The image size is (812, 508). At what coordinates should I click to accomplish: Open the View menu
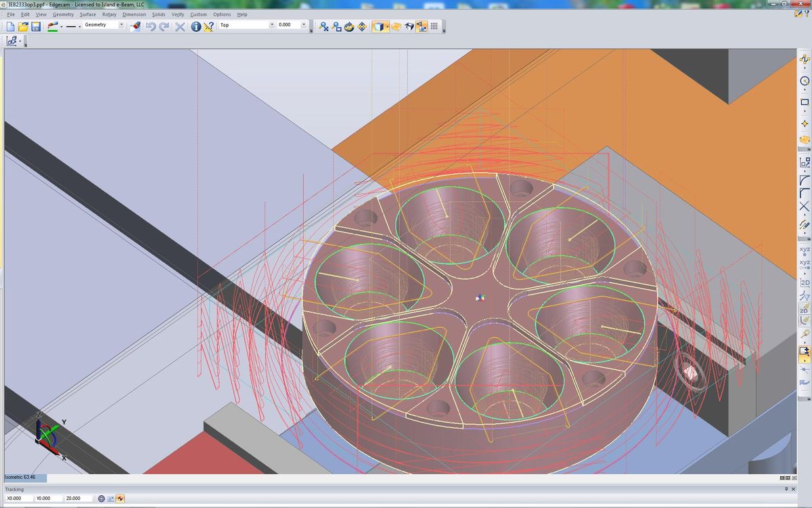(41, 14)
